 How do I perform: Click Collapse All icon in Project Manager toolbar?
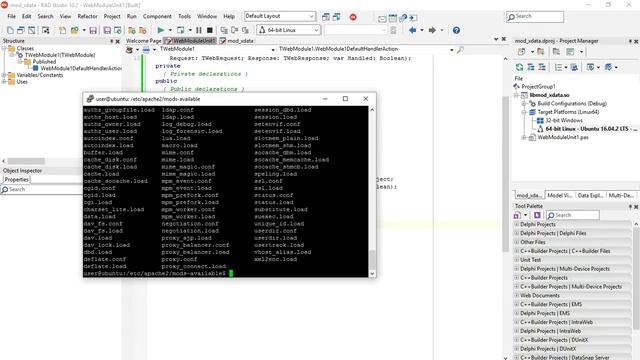click(x=542, y=67)
